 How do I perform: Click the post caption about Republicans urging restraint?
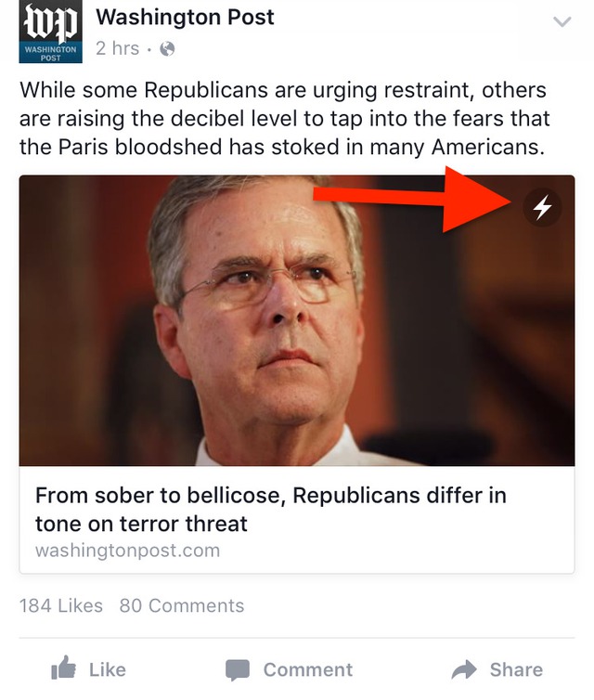tap(283, 119)
